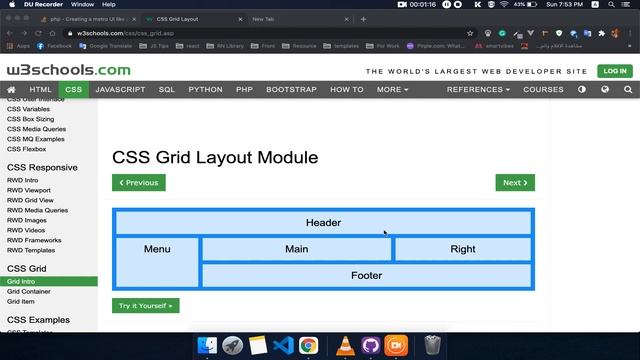The height and width of the screenshot is (360, 640).
Task: Open the HOW TO navbar item
Action: click(347, 89)
